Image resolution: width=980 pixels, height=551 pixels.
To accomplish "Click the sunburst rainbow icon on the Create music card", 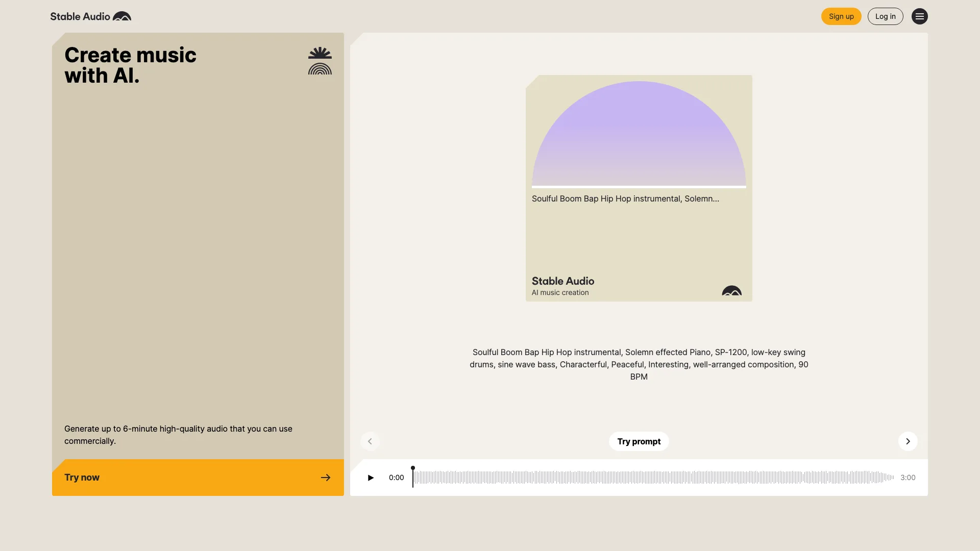I will coord(320,61).
